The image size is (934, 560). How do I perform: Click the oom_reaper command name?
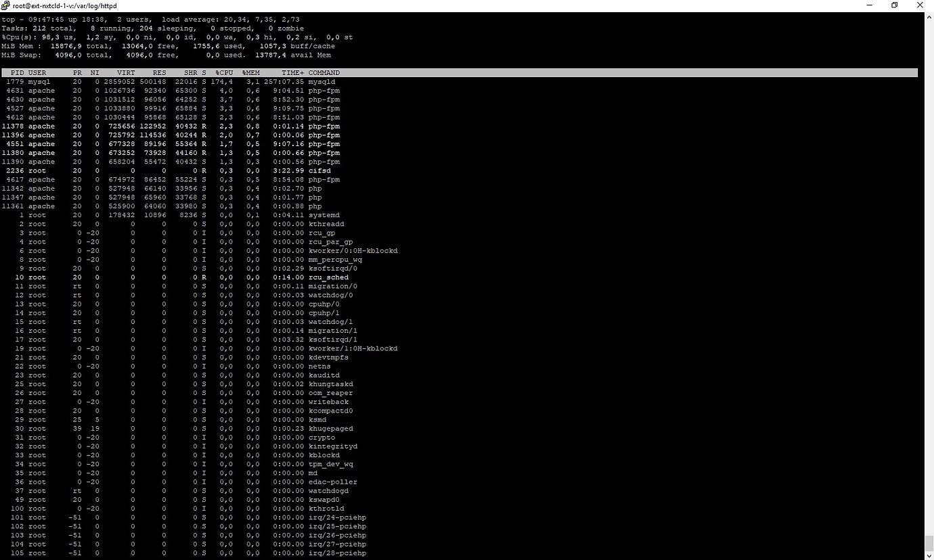pyautogui.click(x=331, y=393)
